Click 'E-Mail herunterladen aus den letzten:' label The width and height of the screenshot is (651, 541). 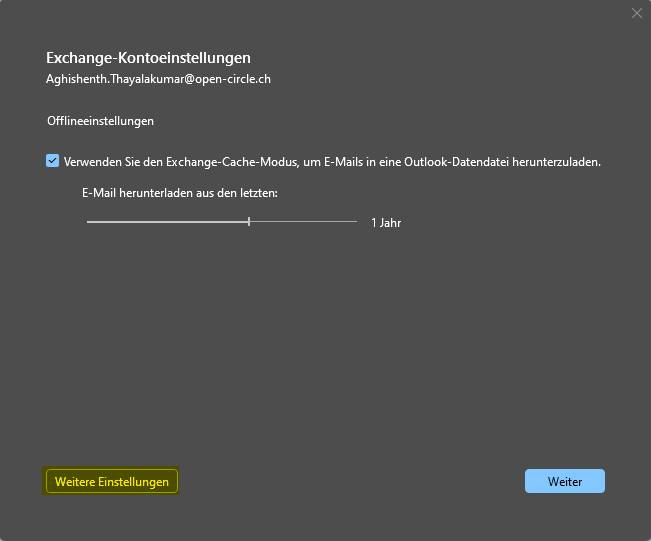click(x=180, y=193)
